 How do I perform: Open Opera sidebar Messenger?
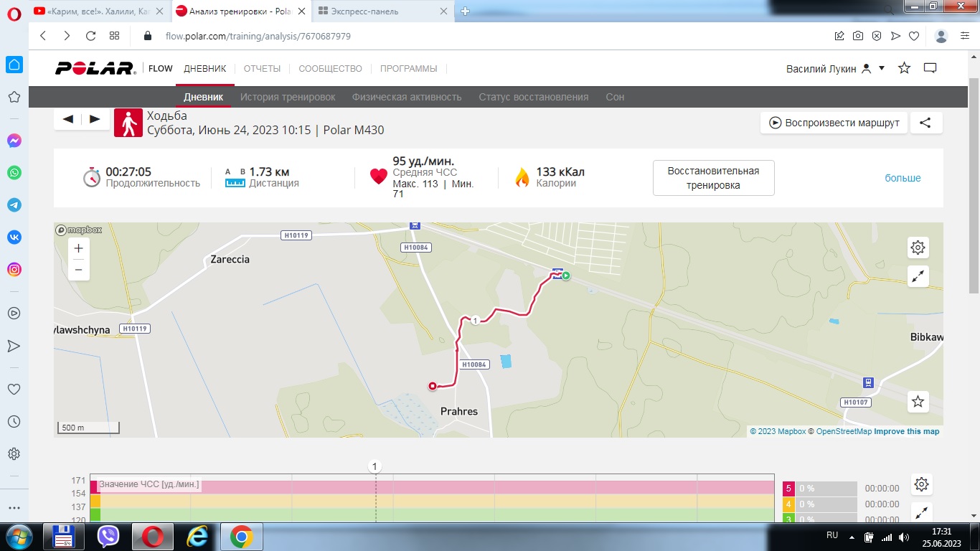pyautogui.click(x=14, y=141)
